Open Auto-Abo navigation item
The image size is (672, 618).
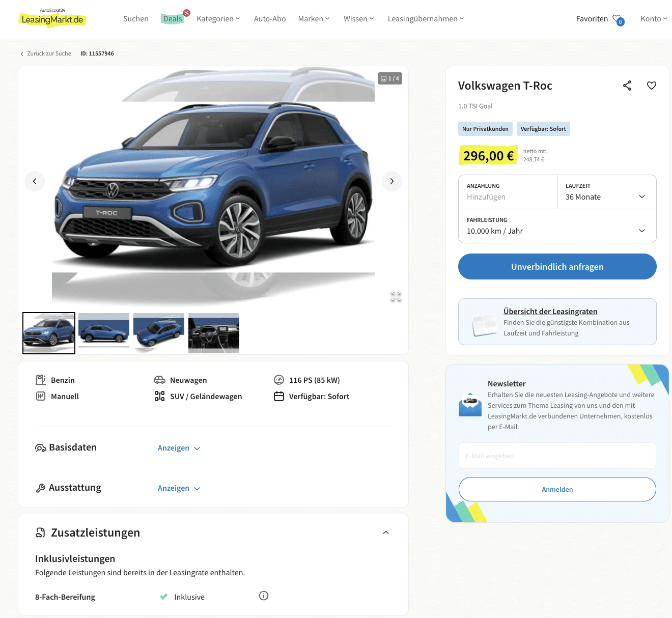coord(270,19)
